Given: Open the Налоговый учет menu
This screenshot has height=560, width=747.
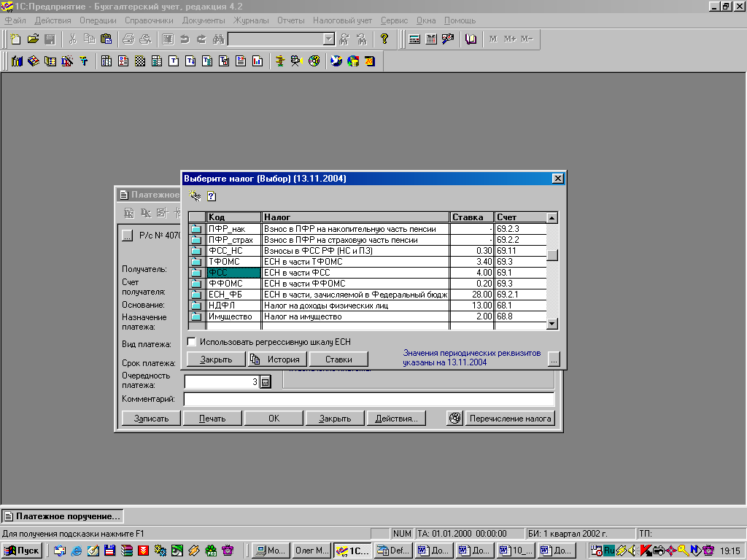Looking at the screenshot, I should coord(342,20).
